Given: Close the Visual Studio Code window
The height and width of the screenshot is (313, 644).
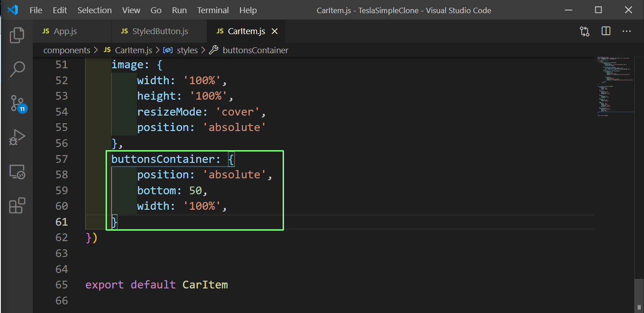Looking at the screenshot, I should click(x=629, y=10).
